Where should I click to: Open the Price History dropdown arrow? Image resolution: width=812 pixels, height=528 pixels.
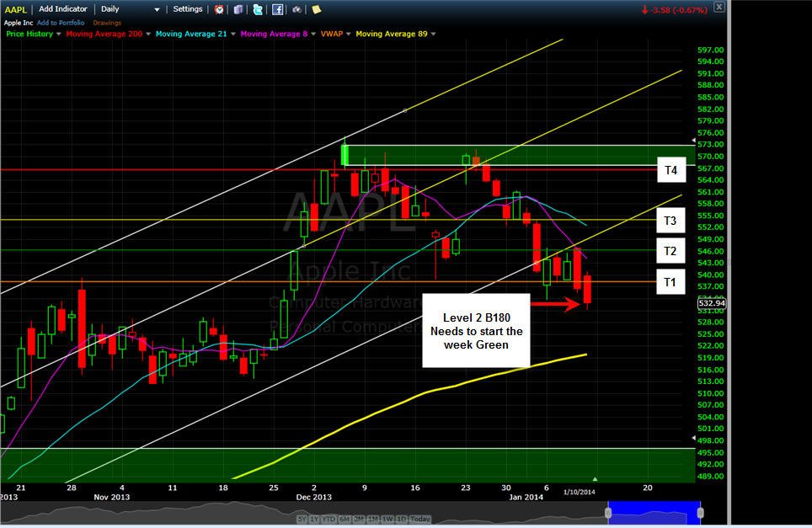tap(58, 35)
